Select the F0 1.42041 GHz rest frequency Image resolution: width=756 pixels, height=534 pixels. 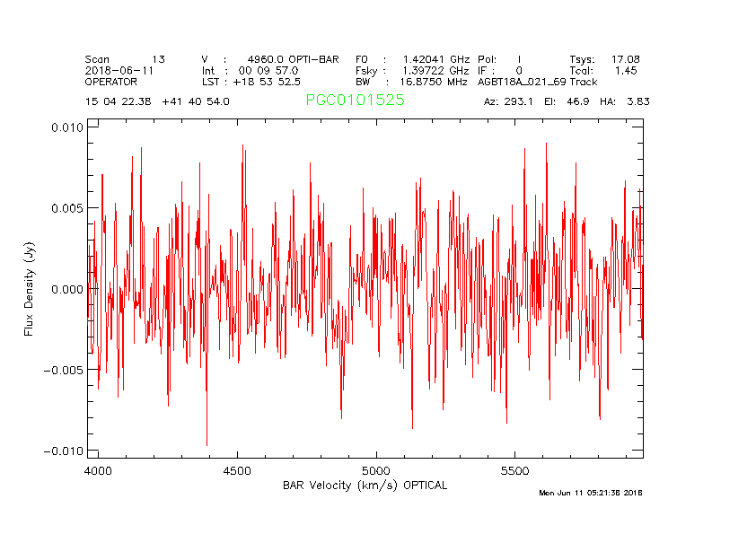(412, 59)
